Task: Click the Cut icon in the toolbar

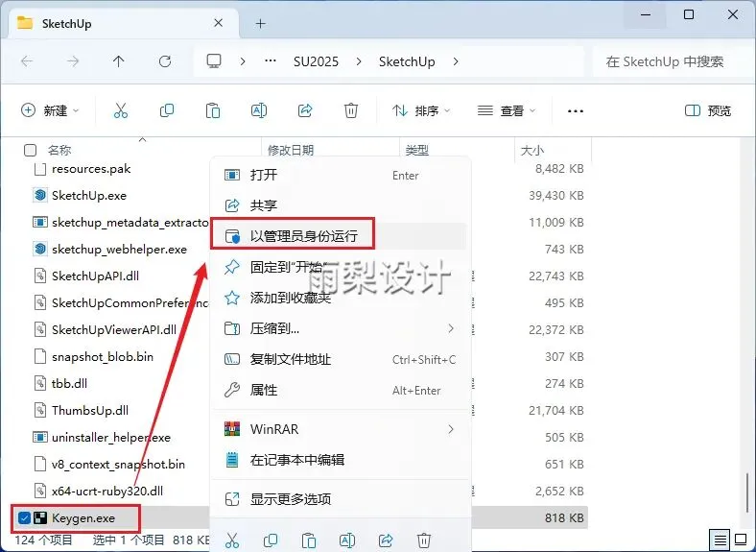Action: pos(121,111)
